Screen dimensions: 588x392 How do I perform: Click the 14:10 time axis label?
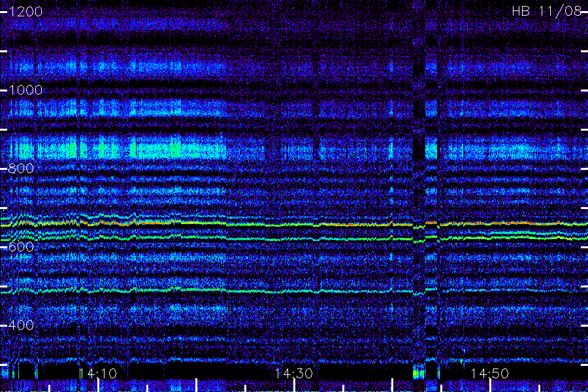98,374
